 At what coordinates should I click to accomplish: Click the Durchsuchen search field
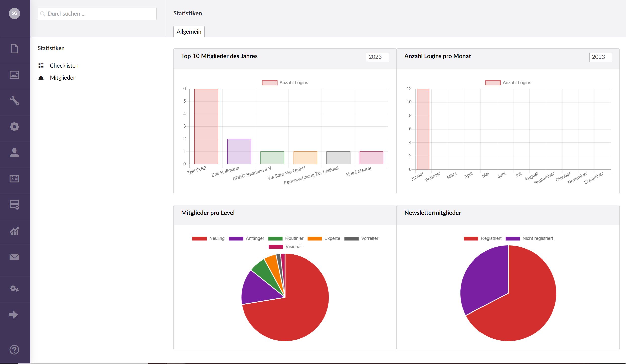click(97, 14)
